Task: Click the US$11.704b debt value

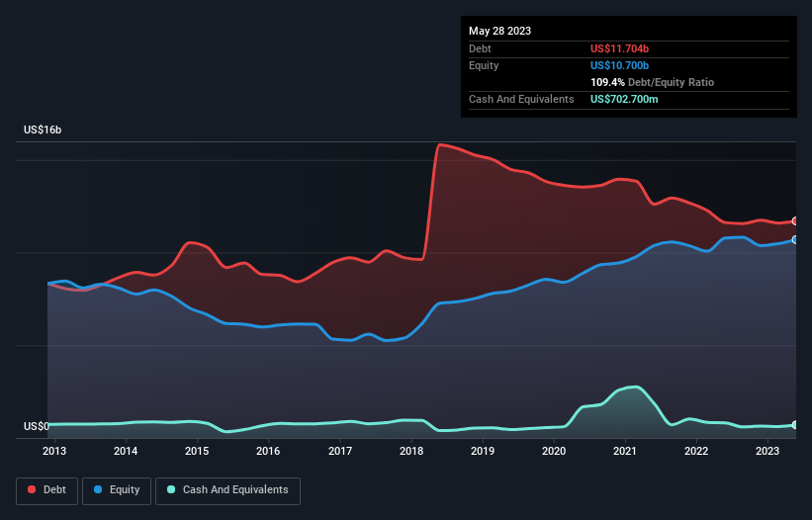Action: [619, 48]
